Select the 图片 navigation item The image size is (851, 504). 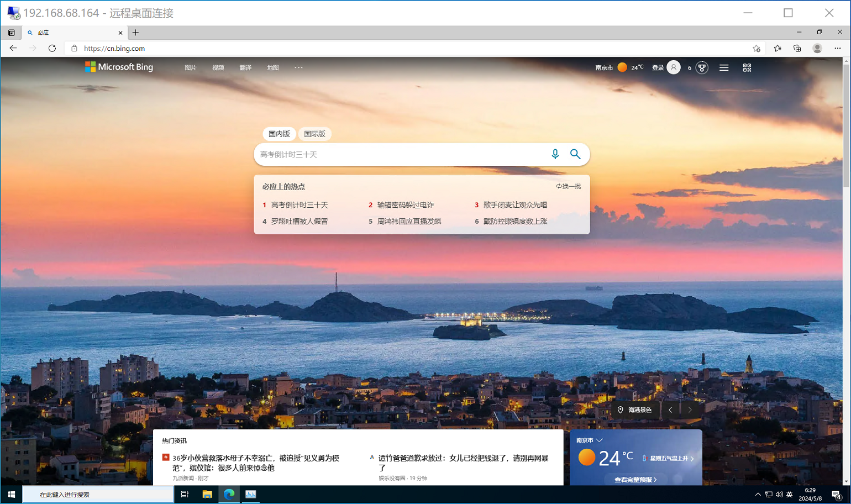coord(190,67)
